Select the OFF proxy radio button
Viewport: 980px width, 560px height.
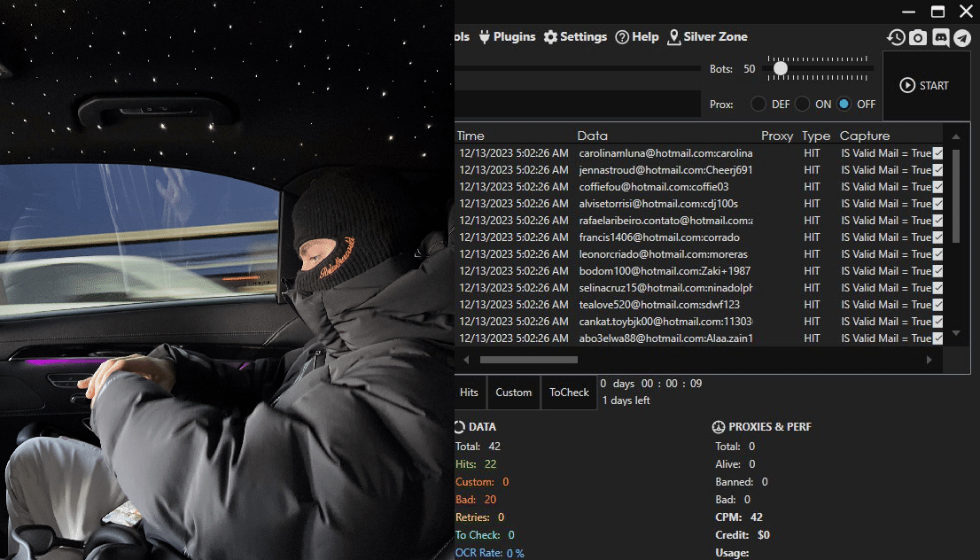844,104
